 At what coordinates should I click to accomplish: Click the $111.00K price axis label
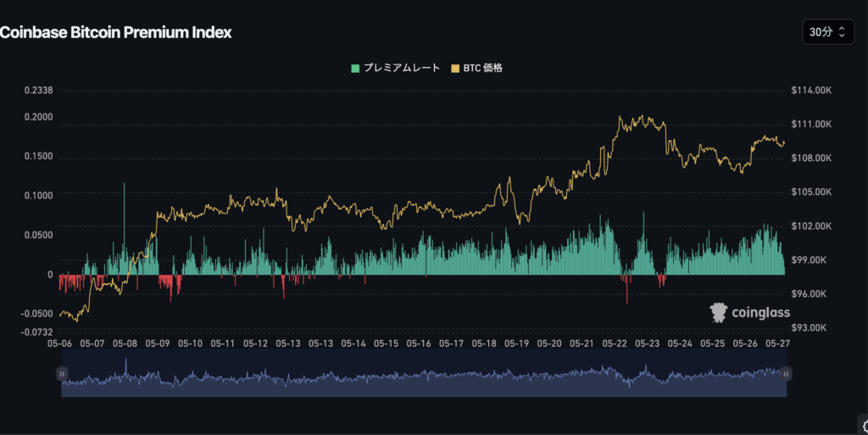coord(811,124)
